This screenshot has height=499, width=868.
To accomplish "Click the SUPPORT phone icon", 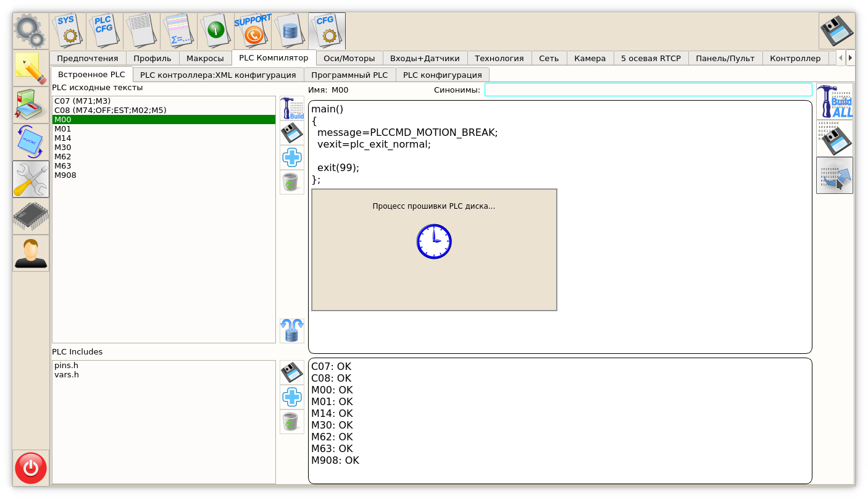I will coord(252,30).
